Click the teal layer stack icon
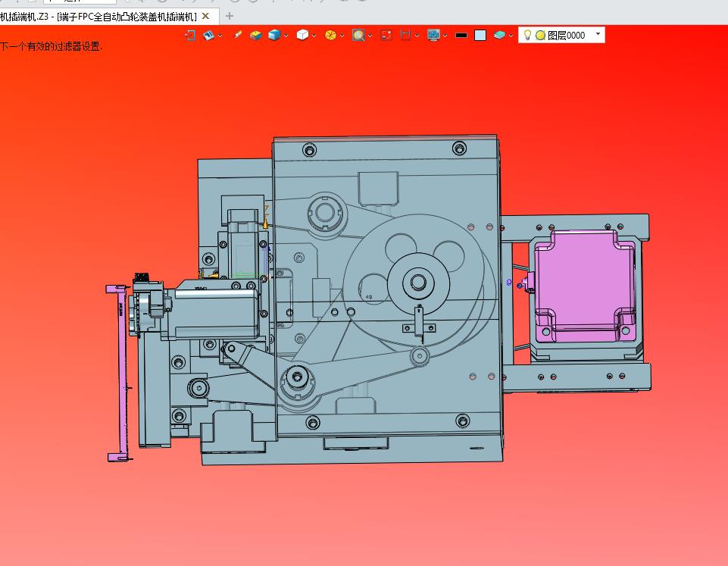 (499, 36)
